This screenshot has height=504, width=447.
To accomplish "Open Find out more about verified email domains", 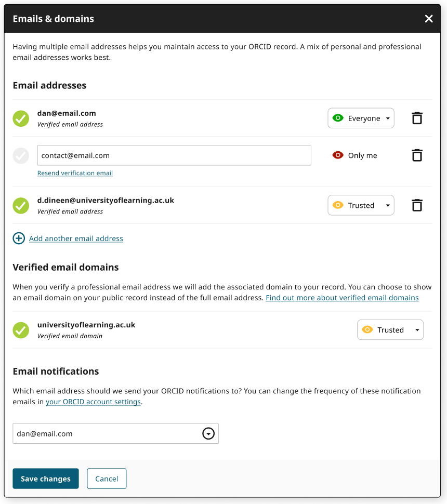I will tap(342, 298).
